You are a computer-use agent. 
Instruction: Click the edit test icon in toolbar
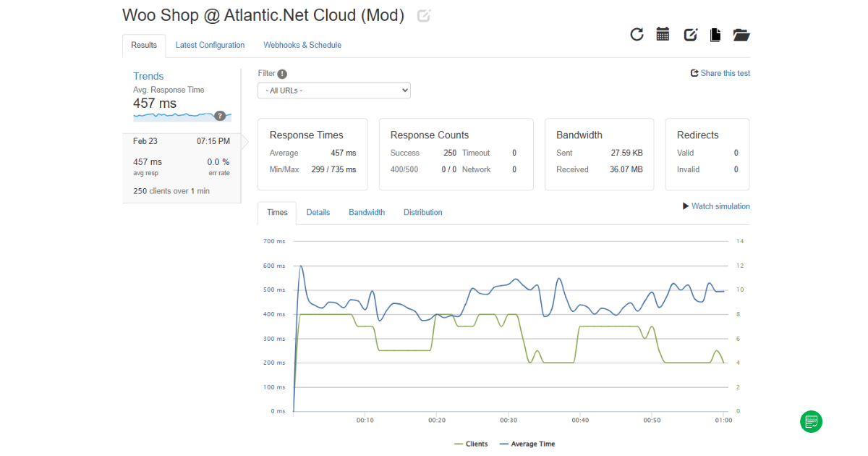tap(690, 35)
